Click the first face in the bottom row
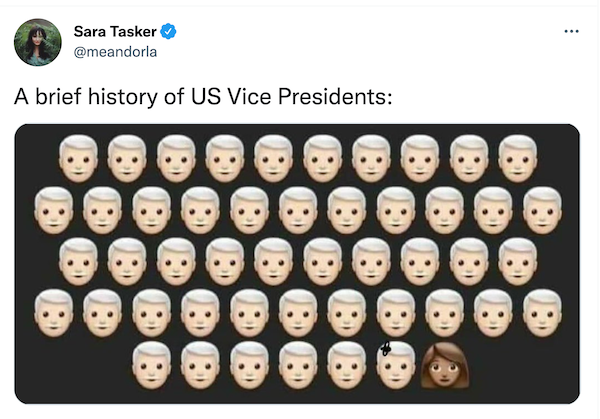Screen dimensions: 600x419 (152, 364)
